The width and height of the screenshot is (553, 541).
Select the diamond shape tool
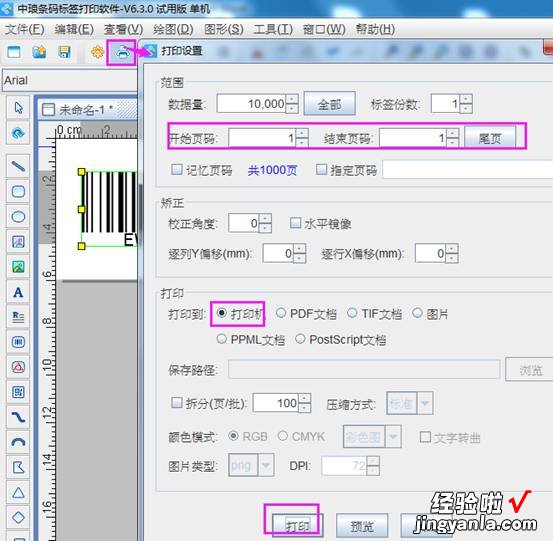click(18, 517)
